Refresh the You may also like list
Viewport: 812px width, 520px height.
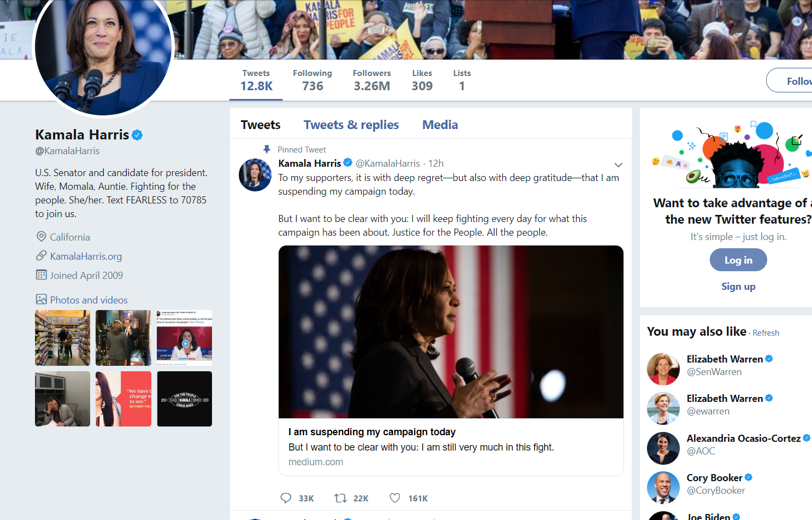pyautogui.click(x=766, y=333)
